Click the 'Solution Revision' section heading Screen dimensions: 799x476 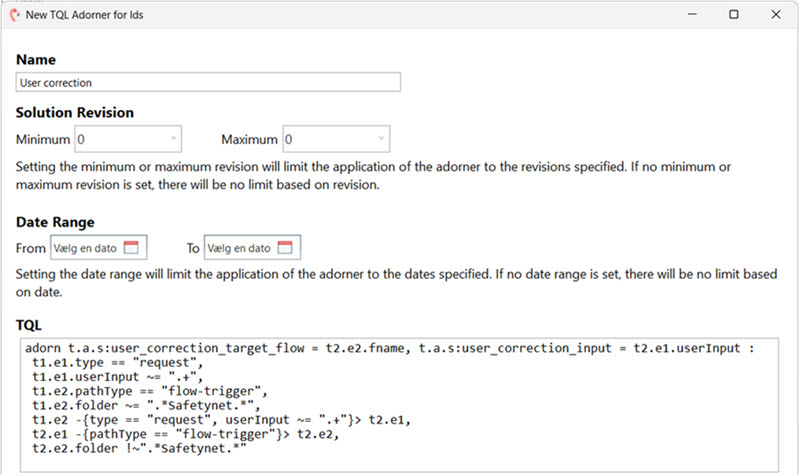click(x=75, y=113)
